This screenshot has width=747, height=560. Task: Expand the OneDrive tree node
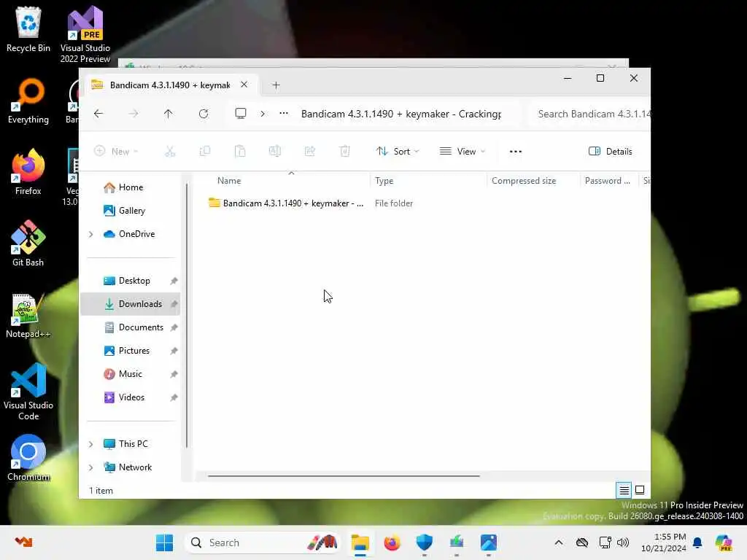click(x=91, y=234)
